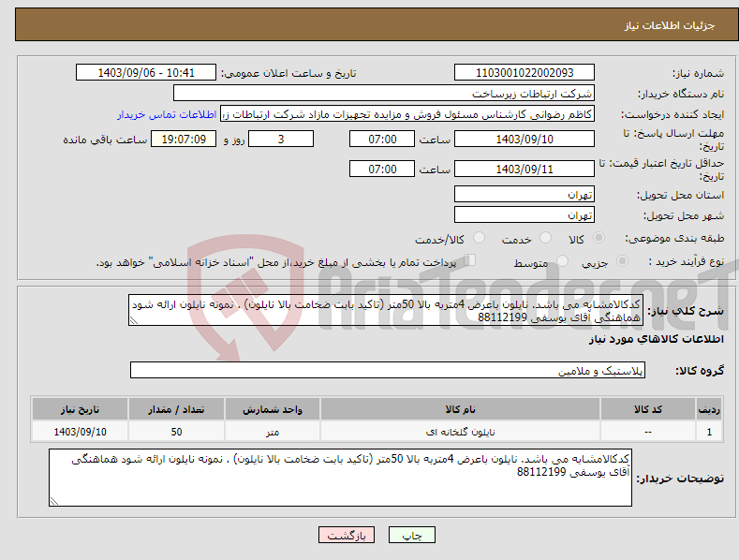The image size is (739, 560).
Task: Click the need number field 1103001022002093
Action: (x=525, y=73)
